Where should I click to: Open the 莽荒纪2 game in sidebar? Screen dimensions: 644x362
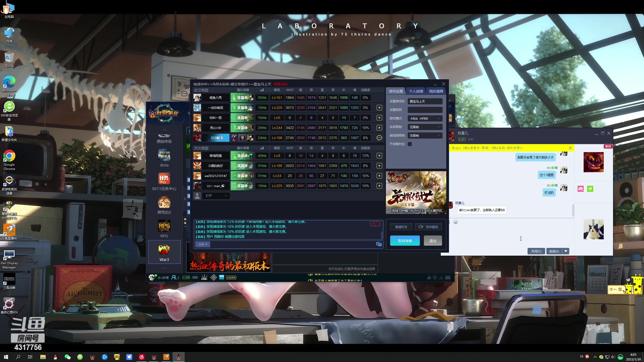coord(164,205)
